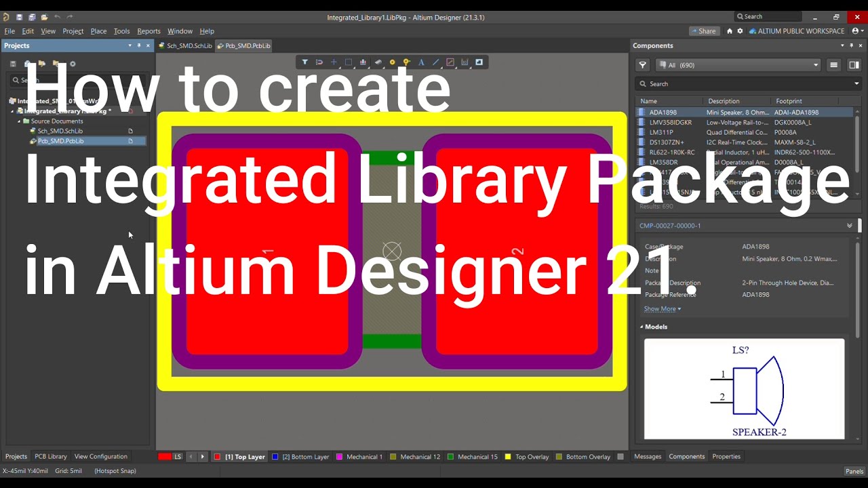The height and width of the screenshot is (488, 868).
Task: Open the Align objects tool
Action: coord(363,62)
